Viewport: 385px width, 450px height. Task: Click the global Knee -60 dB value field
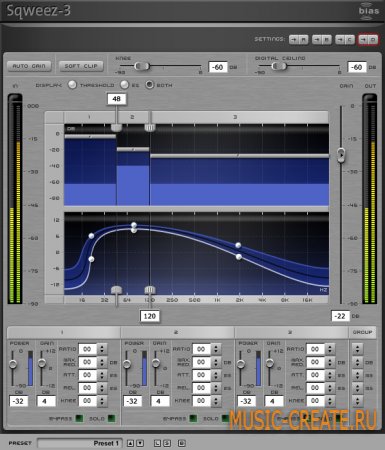click(218, 67)
